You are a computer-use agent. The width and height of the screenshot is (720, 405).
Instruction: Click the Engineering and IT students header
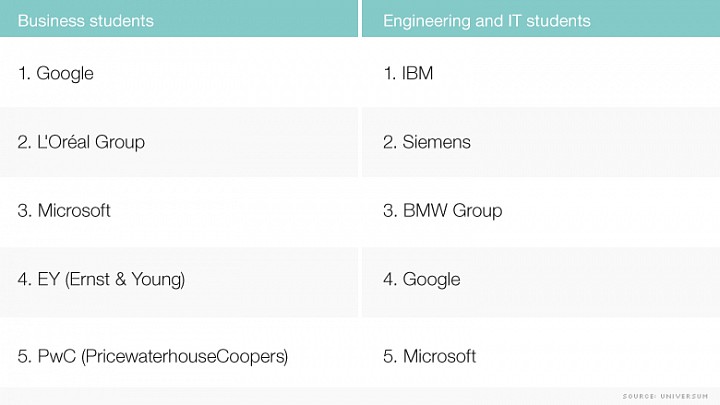487,21
